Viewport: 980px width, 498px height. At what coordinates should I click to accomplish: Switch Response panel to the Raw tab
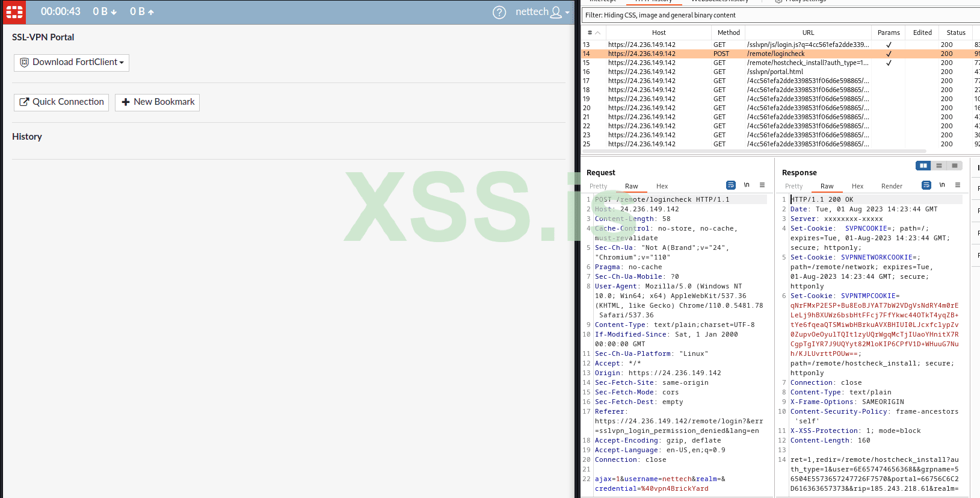tap(827, 187)
